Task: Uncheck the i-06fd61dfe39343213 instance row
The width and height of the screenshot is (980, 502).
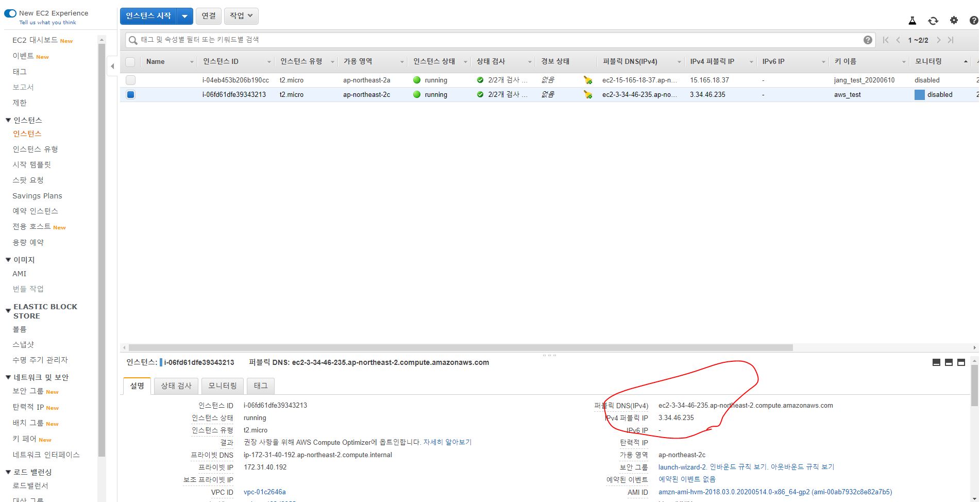Action: [130, 94]
